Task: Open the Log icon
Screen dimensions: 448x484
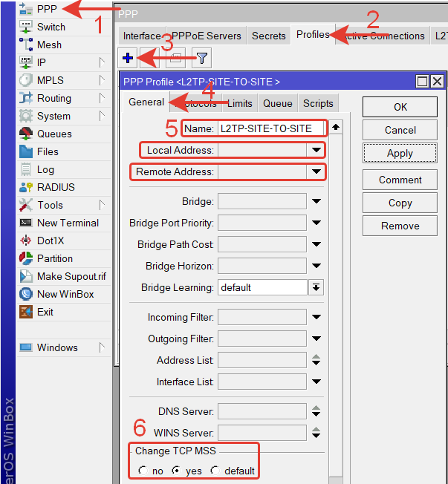Action: pos(26,169)
